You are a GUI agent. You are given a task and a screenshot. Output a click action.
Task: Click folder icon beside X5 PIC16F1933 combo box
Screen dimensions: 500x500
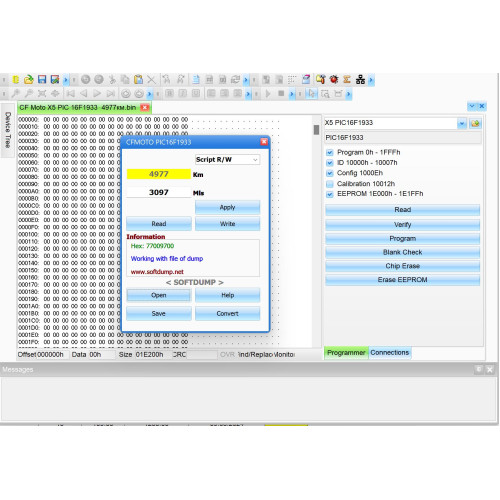[x=475, y=124]
